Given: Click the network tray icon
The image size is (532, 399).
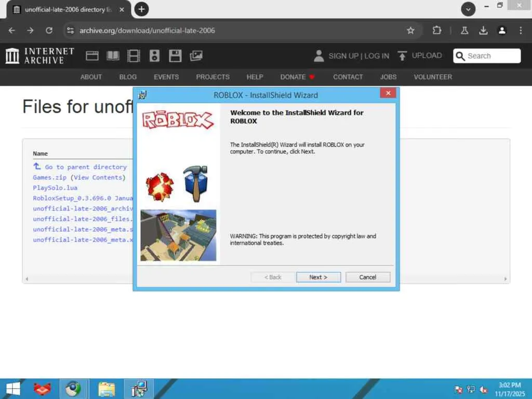Looking at the screenshot, I should 471,389.
